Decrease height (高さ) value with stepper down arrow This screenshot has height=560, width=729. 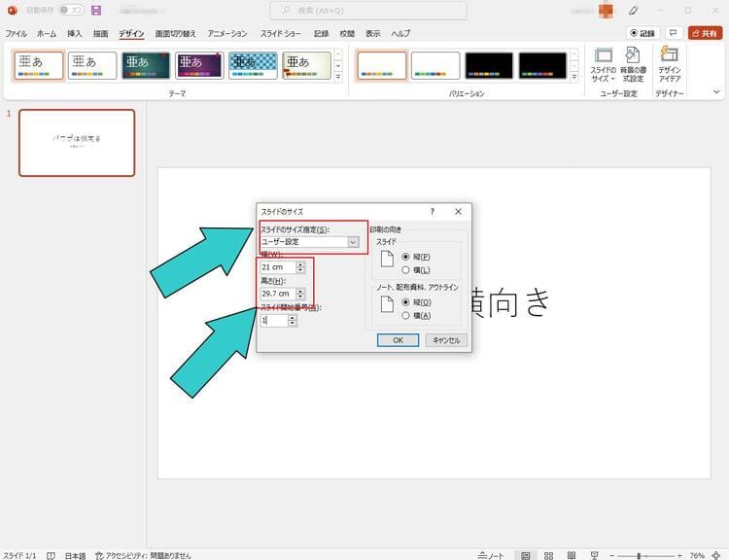coord(300,297)
